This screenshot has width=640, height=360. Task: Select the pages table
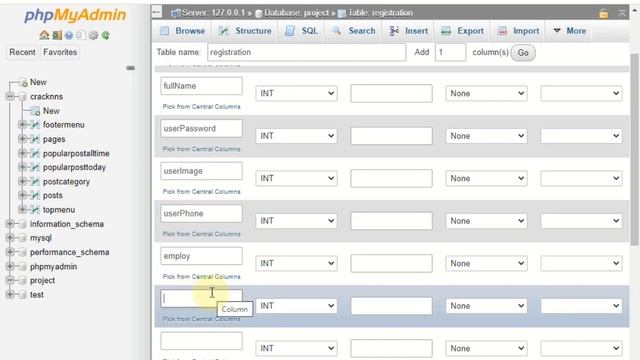[x=54, y=139]
